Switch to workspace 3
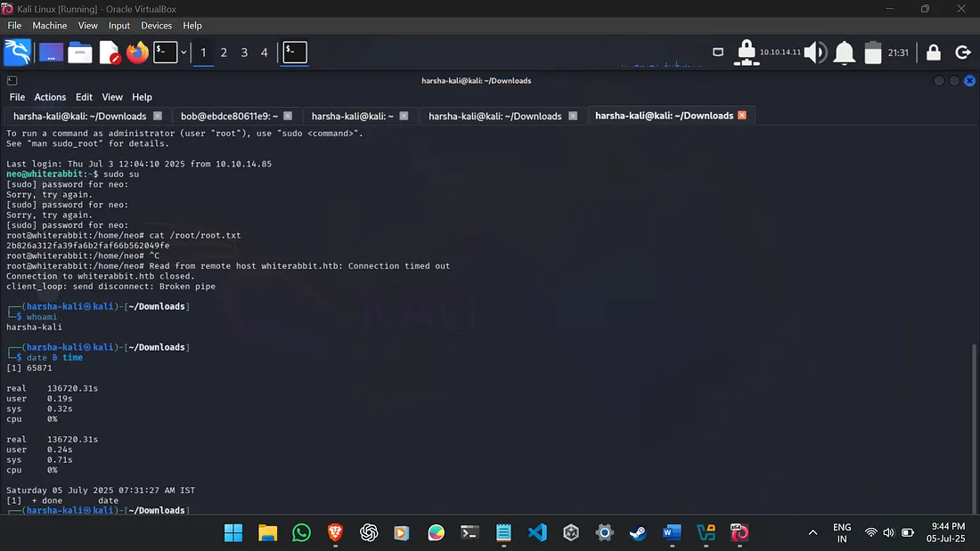This screenshot has width=980, height=551. pos(243,53)
